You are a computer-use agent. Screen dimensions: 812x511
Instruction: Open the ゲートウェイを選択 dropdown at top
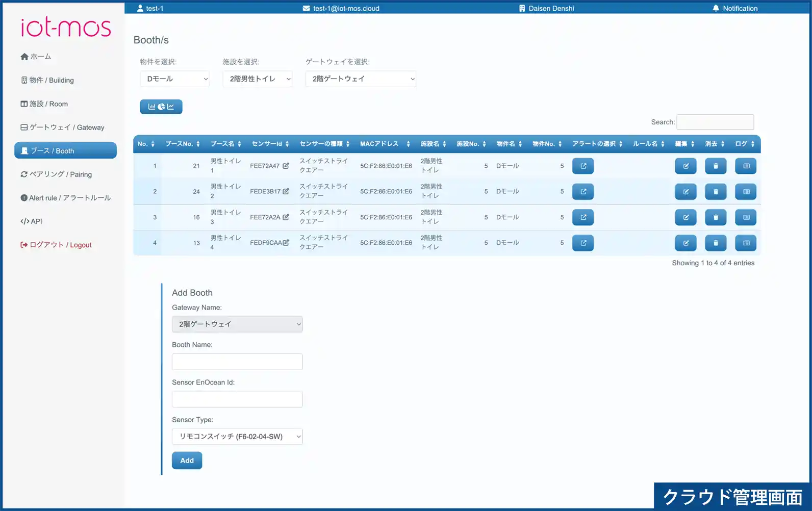pyautogui.click(x=361, y=79)
